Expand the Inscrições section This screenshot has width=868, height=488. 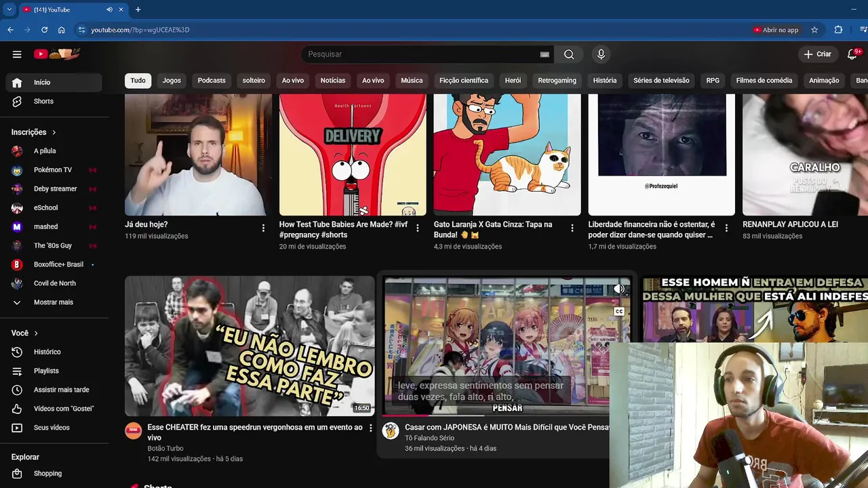coord(34,132)
